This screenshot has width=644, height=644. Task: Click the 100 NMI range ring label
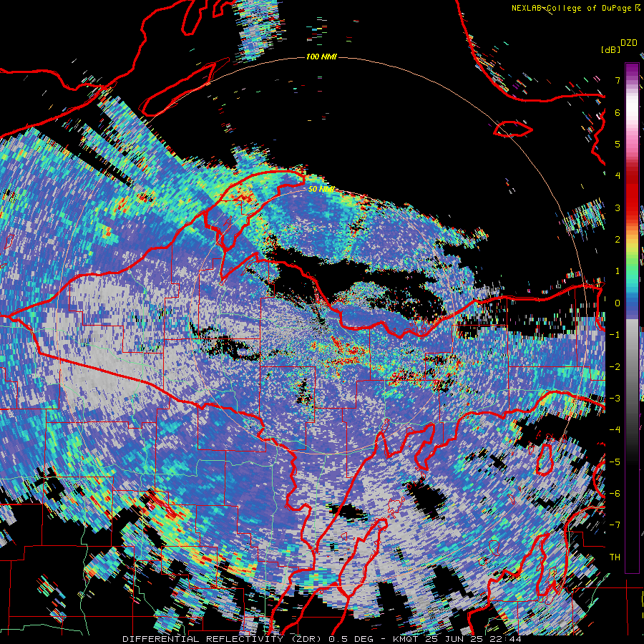point(321,57)
